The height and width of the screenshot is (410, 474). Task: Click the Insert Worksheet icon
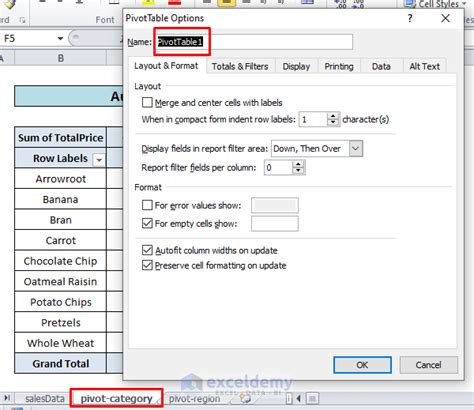click(x=246, y=398)
